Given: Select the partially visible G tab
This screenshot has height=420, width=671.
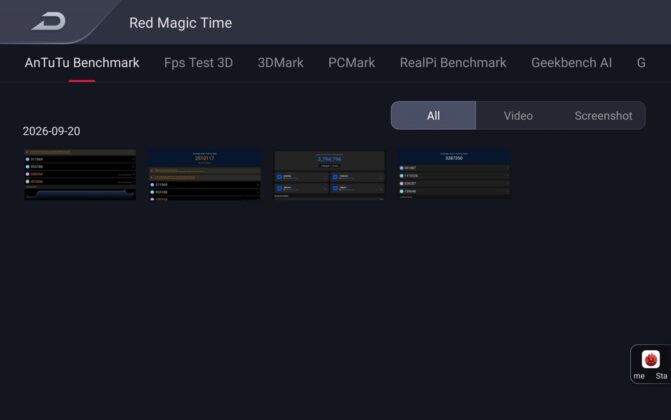Looking at the screenshot, I should coord(641,63).
